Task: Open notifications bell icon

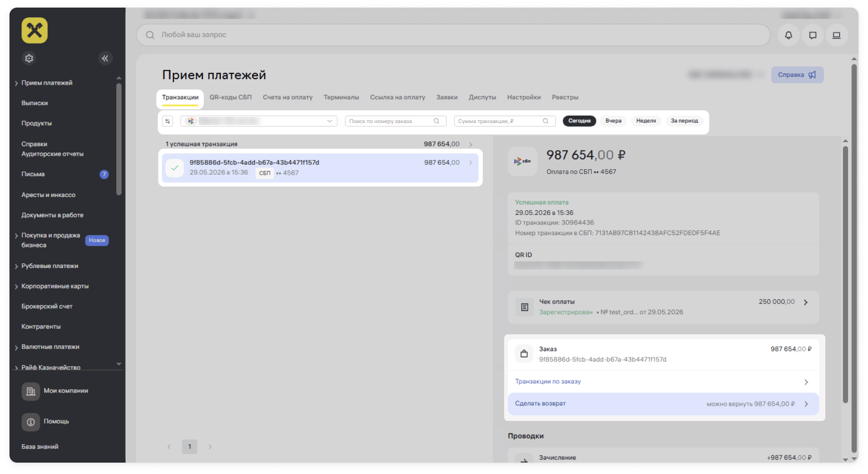Action: click(788, 35)
